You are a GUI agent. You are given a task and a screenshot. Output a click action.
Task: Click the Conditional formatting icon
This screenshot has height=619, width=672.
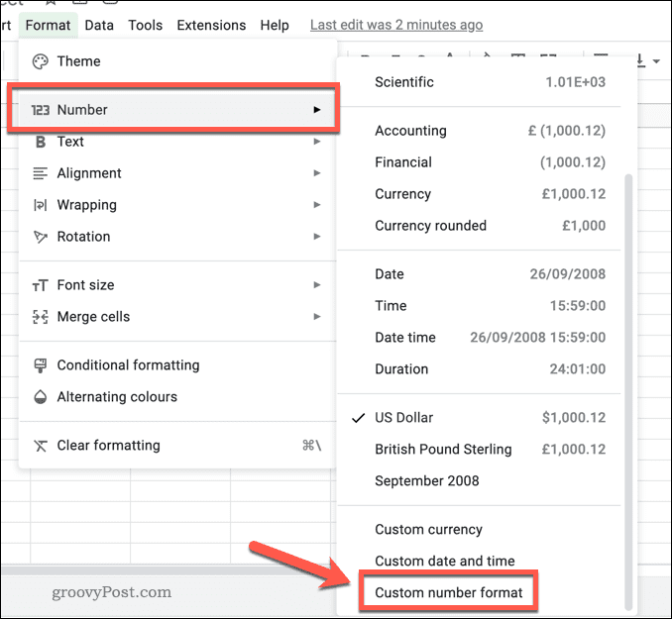(41, 365)
